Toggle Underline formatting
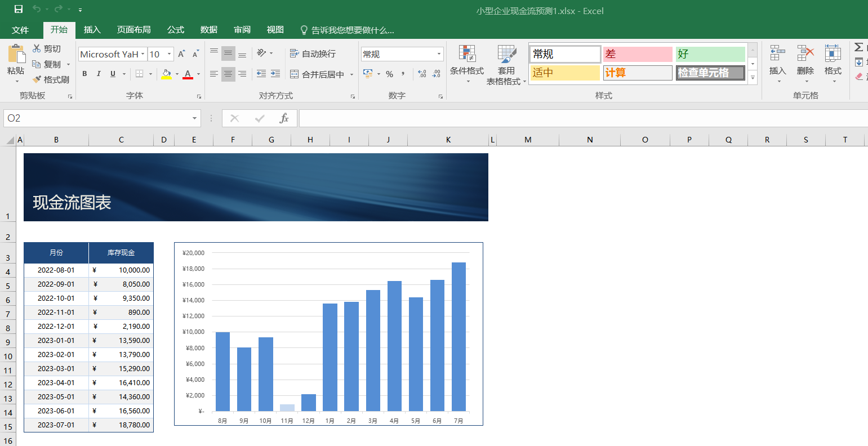 pos(113,74)
